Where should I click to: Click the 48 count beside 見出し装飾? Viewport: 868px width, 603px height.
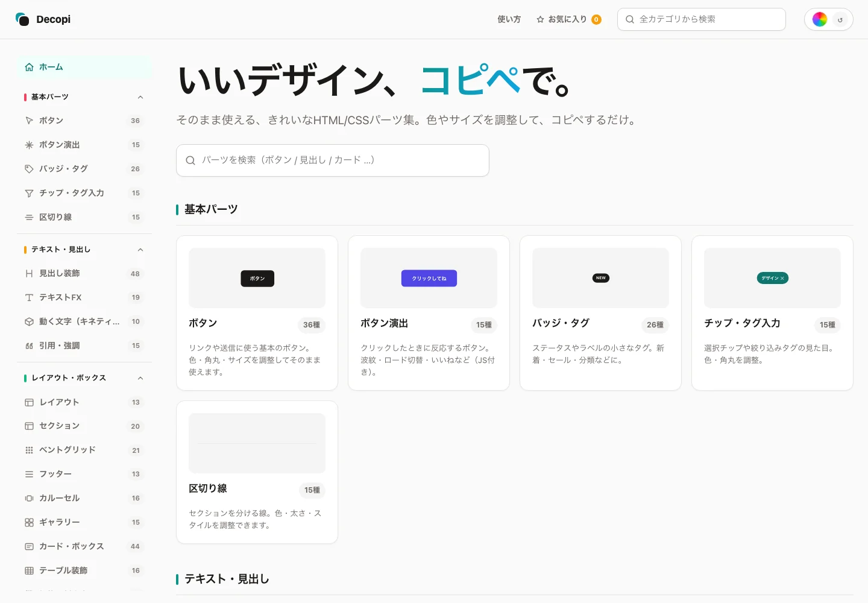135,274
